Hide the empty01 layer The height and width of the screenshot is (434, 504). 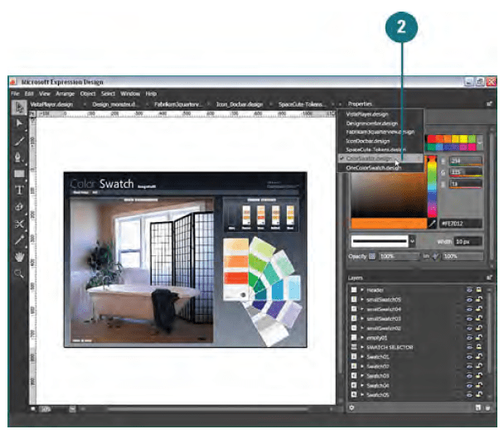(470, 338)
